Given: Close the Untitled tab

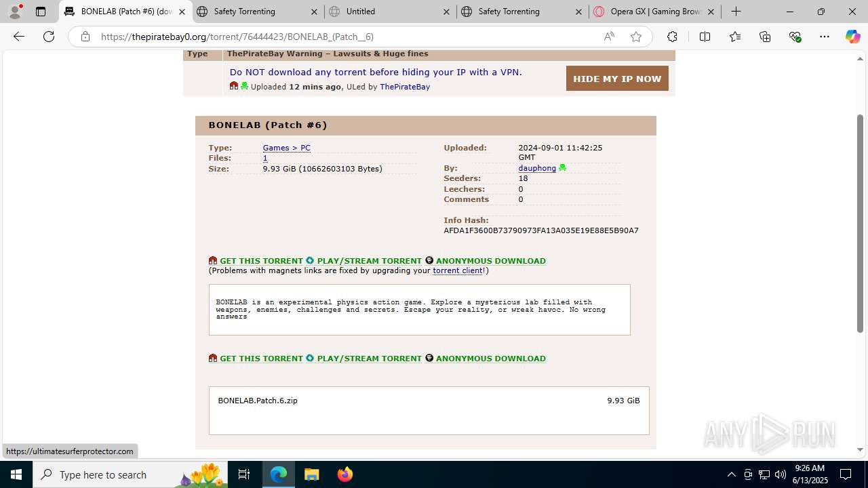Looking at the screenshot, I should pyautogui.click(x=446, y=12).
